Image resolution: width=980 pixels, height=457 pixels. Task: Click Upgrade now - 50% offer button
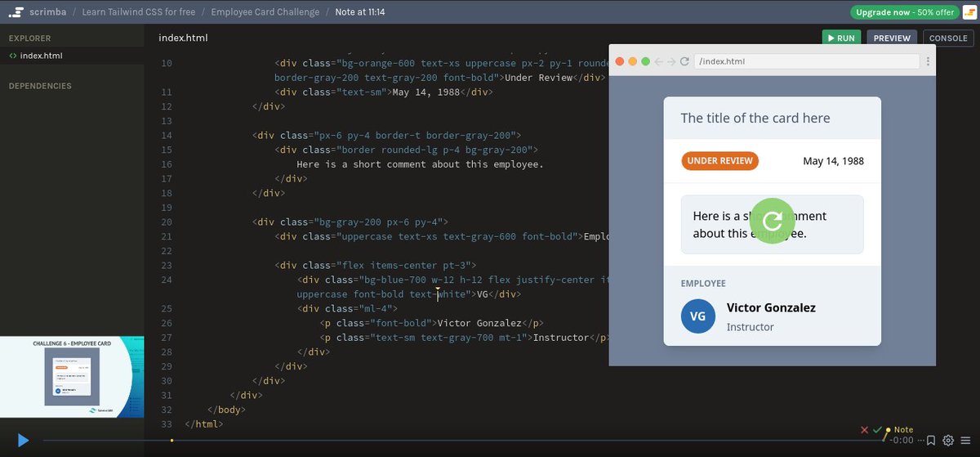pyautogui.click(x=905, y=12)
